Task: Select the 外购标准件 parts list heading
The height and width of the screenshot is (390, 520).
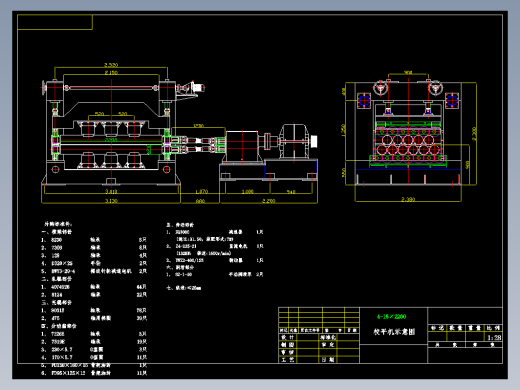Action: click(x=58, y=224)
